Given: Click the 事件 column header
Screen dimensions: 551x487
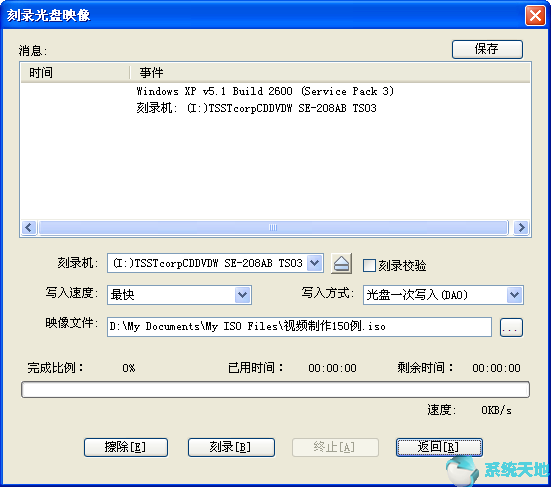Looking at the screenshot, I should click(x=330, y=73).
